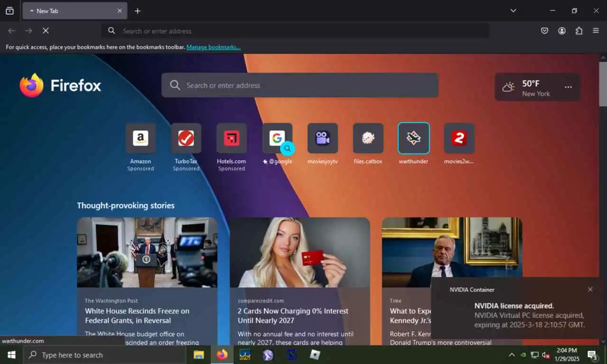607x364 pixels.
Task: Click the Firefox taskbar icon
Action: pyautogui.click(x=222, y=355)
